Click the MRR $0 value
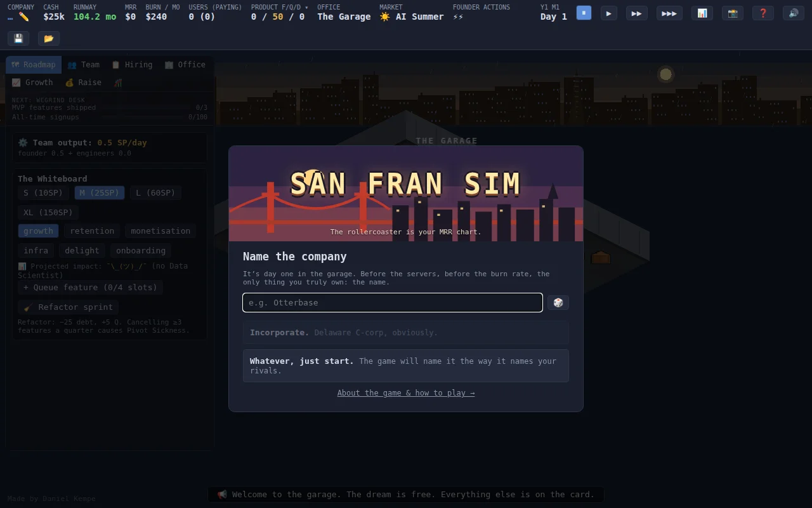Image resolution: width=812 pixels, height=508 pixels. coord(131,17)
